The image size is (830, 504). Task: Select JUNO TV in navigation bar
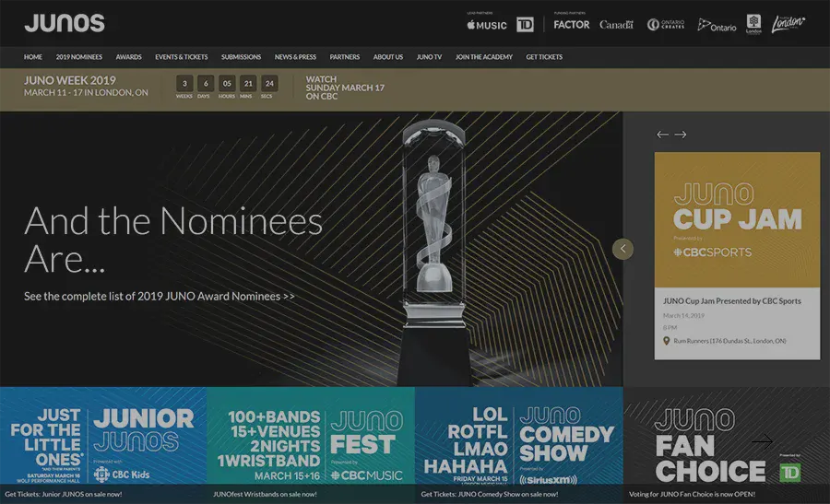429,57
